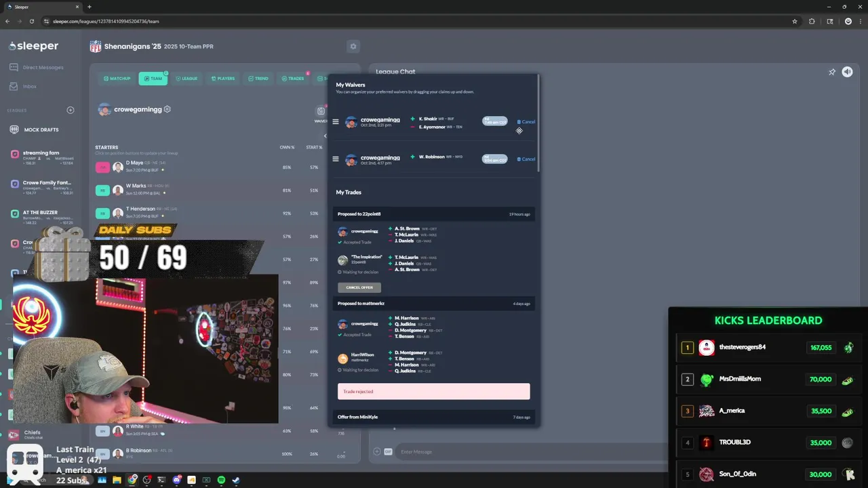The width and height of the screenshot is (868, 488).
Task: Cancel the W. Robinson waiver claim
Action: [x=526, y=159]
